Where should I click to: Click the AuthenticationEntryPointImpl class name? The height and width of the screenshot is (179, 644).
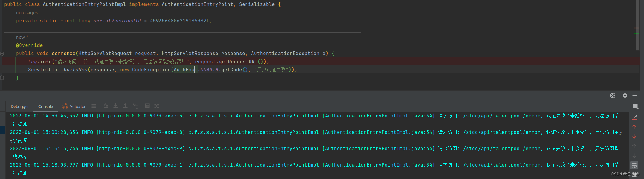pyautogui.click(x=84, y=4)
